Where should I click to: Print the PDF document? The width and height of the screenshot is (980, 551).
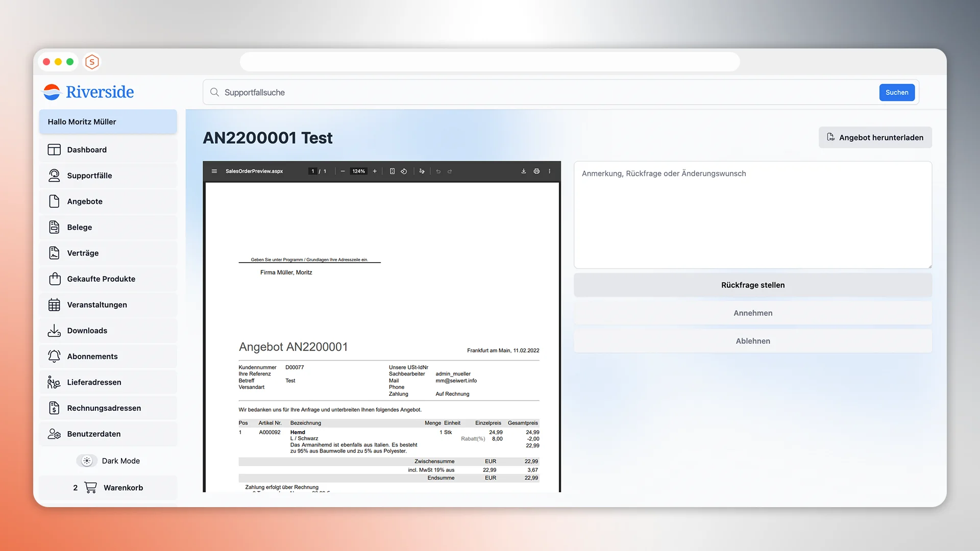536,171
